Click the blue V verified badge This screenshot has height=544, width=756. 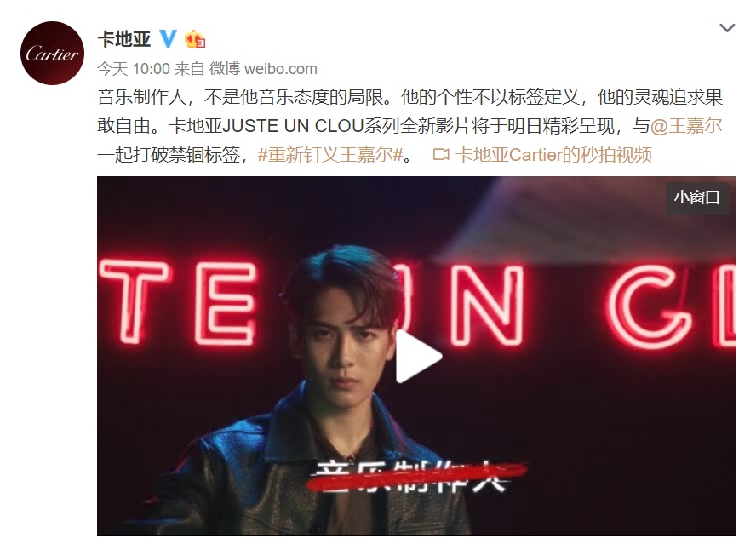(168, 38)
